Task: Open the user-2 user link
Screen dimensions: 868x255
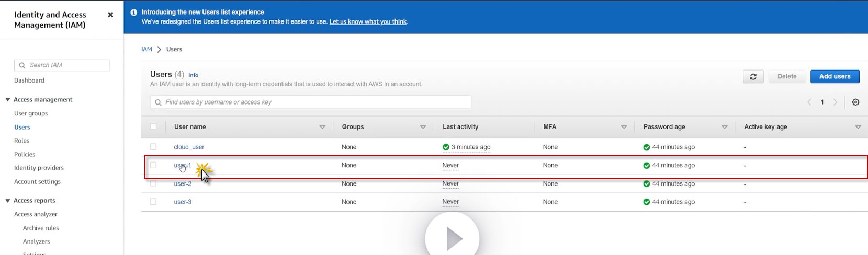Action: [183, 184]
